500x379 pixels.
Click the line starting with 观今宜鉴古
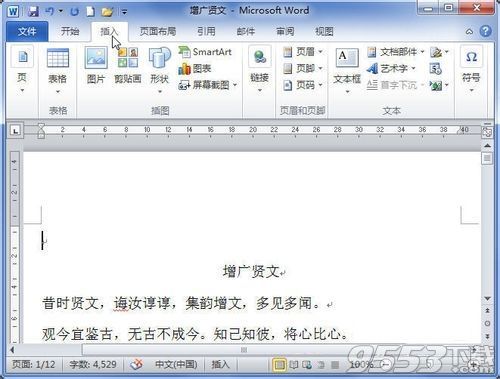[195, 334]
